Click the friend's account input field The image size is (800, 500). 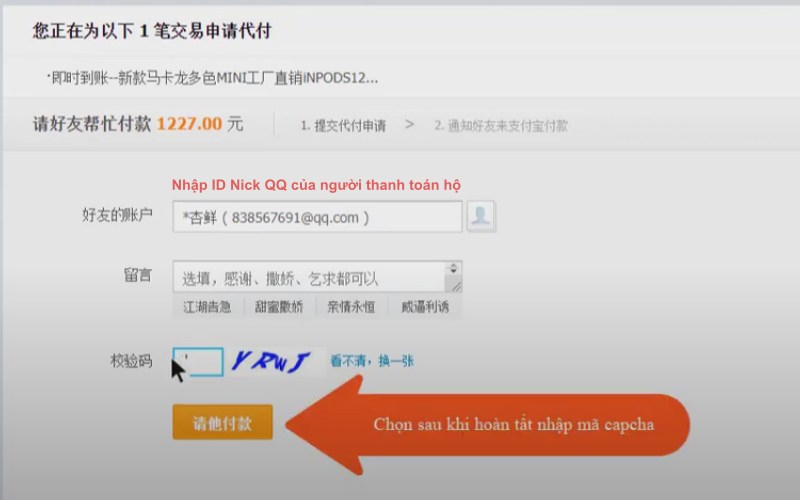pos(317,217)
